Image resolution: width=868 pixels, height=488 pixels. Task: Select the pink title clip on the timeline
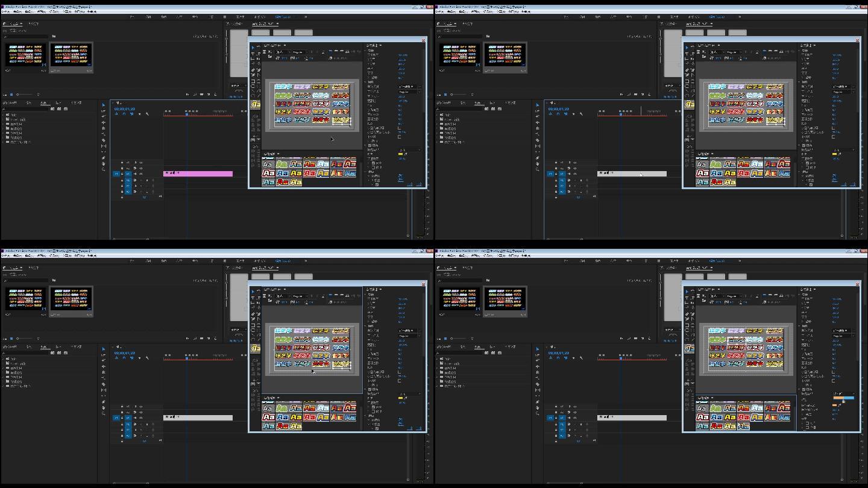pyautogui.click(x=198, y=174)
